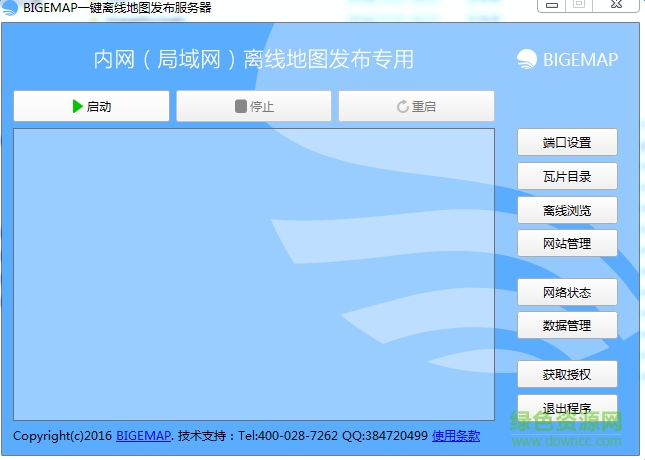This screenshot has width=645, height=460.
Task: Open the 瓦片目录 tile directory
Action: click(x=567, y=176)
